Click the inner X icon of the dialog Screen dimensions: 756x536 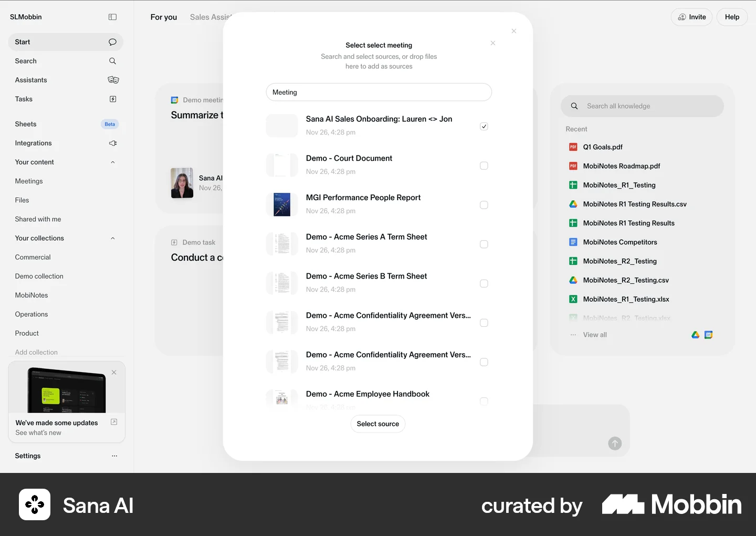click(x=493, y=43)
